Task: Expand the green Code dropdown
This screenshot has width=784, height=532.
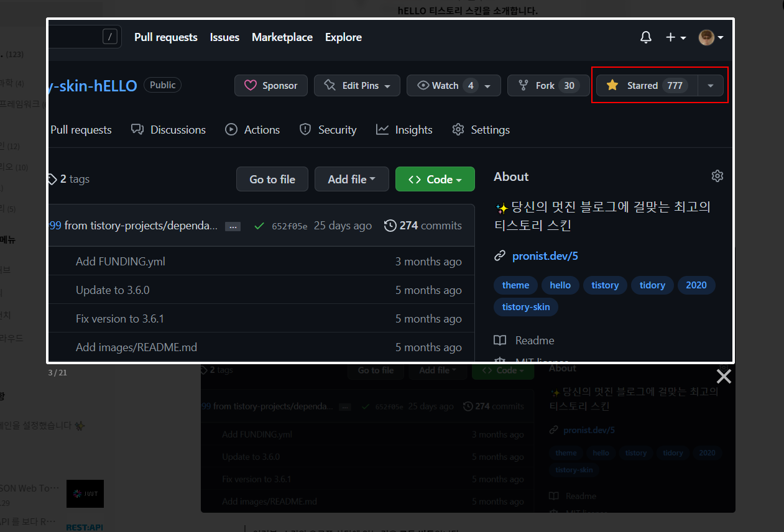Action: pos(435,179)
